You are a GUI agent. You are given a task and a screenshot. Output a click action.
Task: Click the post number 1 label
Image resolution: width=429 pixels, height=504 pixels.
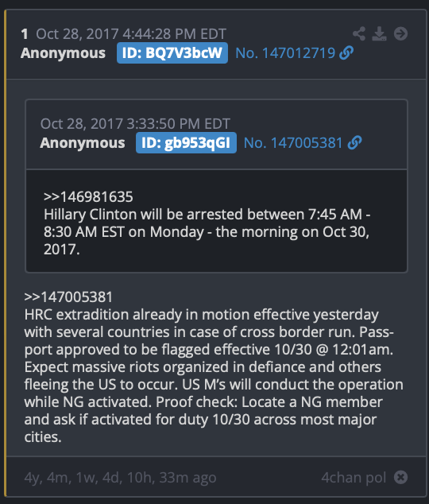pos(25,34)
